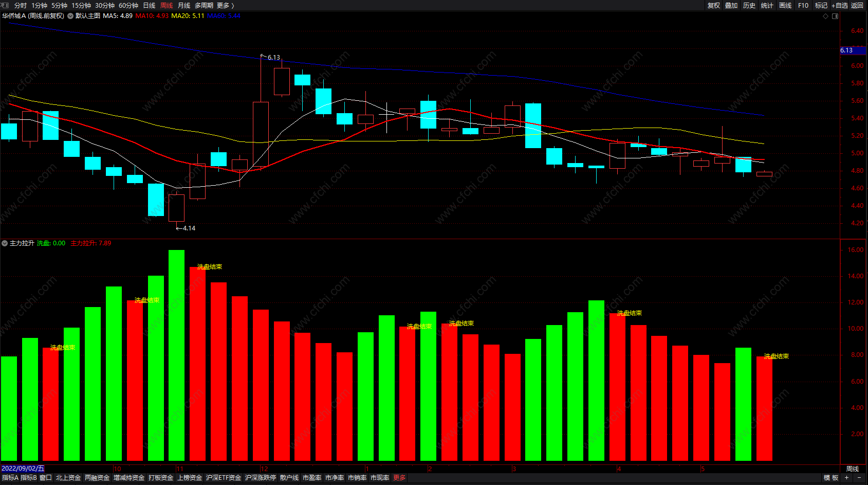Screen dimensions: 868x485
Task: Click the 主力拉升: 7.89 value
Action: 90,243
